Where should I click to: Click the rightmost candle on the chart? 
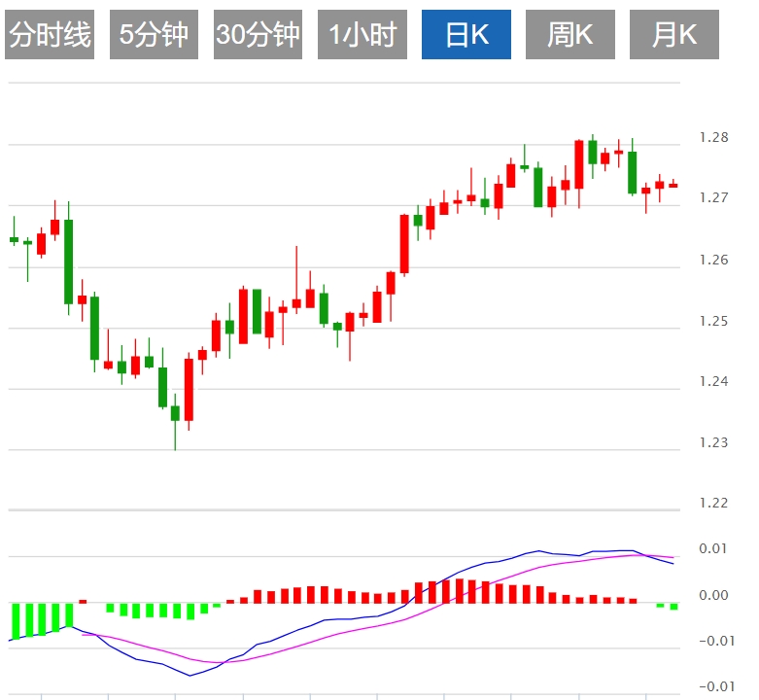pyautogui.click(x=673, y=185)
